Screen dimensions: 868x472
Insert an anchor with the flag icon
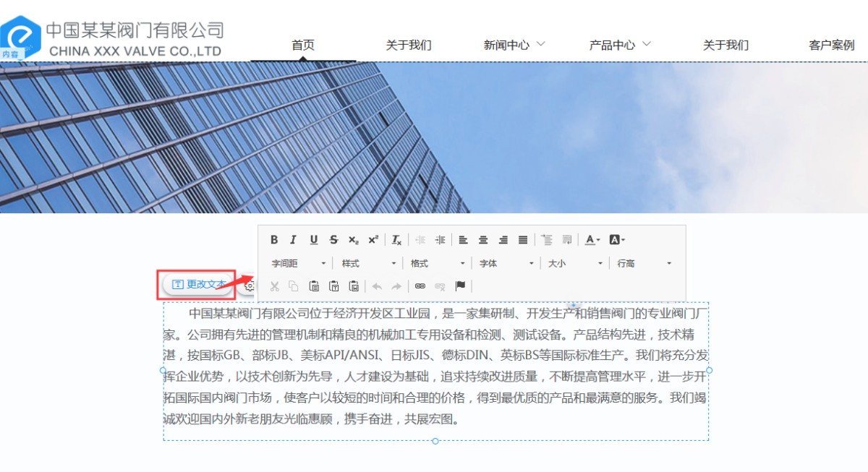(x=460, y=286)
